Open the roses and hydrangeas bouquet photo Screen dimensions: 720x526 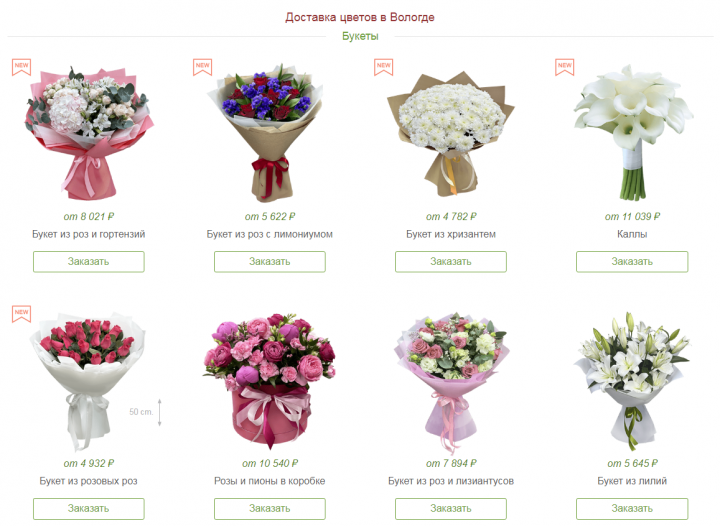89,133
